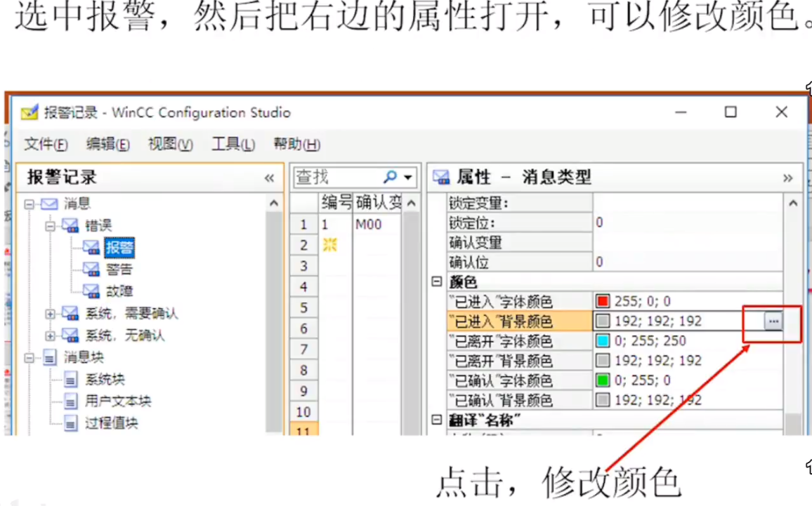Select 系统, 无确认 in tree

pyautogui.click(x=125, y=335)
